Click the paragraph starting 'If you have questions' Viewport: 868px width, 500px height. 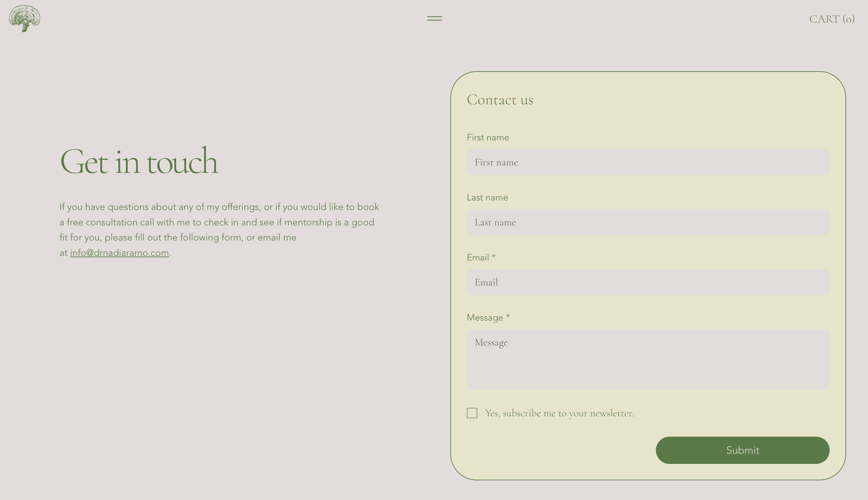219,230
